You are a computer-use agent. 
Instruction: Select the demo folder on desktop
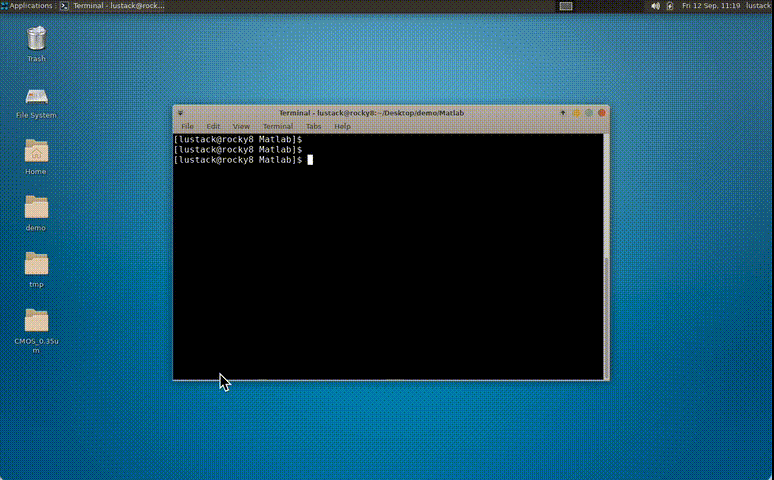[36, 207]
